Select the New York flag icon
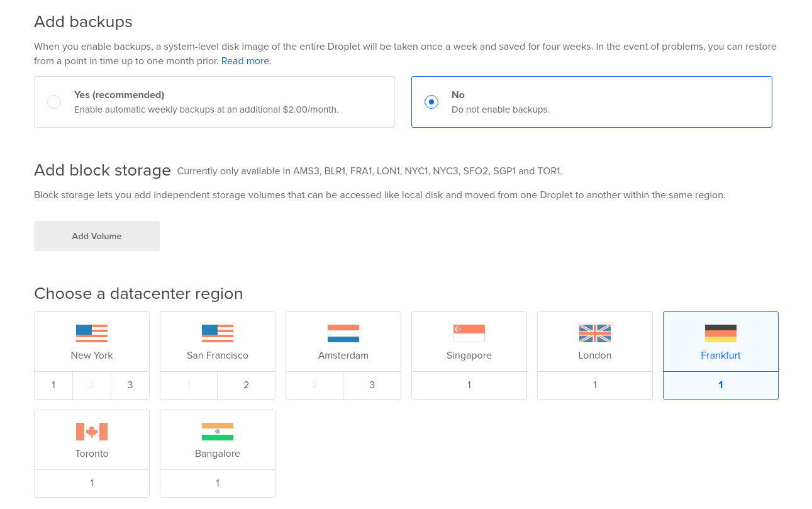812x509 pixels. pos(92,333)
